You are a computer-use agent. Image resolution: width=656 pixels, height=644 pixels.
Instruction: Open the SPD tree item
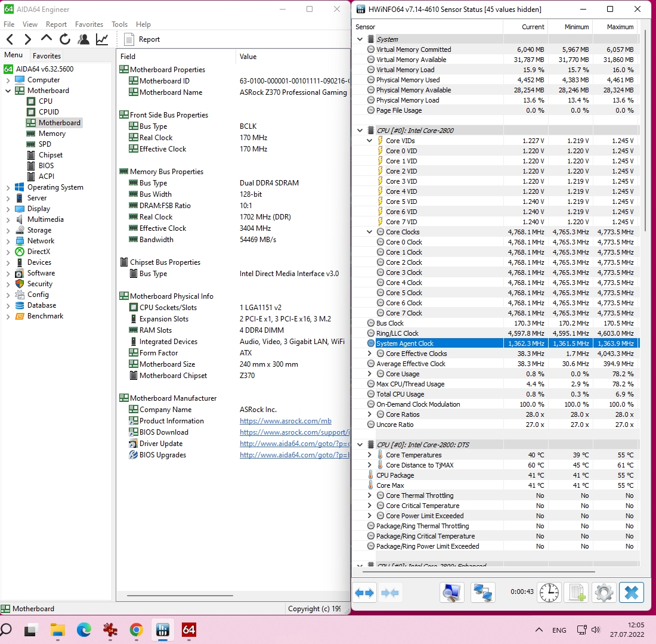[x=45, y=144]
